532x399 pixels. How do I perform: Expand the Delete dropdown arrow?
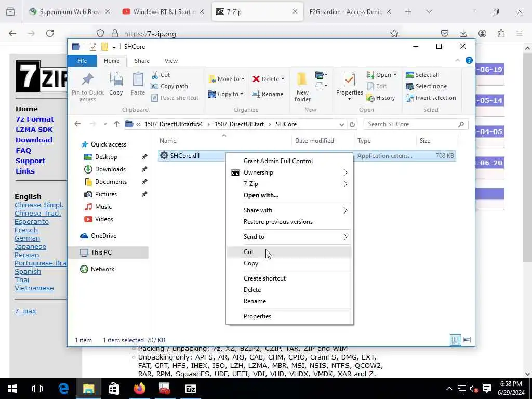(283, 79)
